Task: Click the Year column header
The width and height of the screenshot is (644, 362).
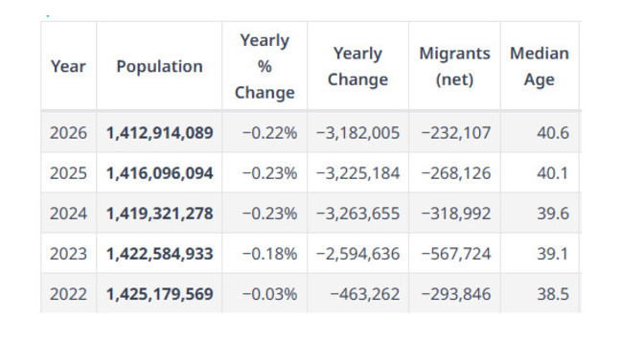Action: pos(68,66)
